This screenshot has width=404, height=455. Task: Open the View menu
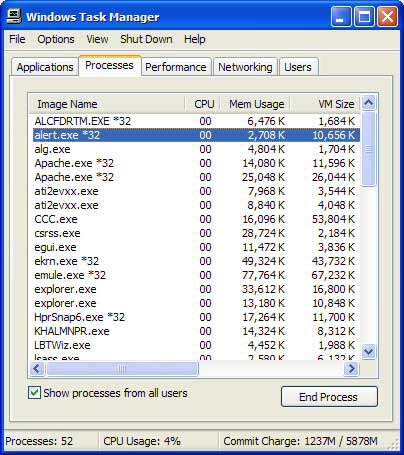pos(97,39)
